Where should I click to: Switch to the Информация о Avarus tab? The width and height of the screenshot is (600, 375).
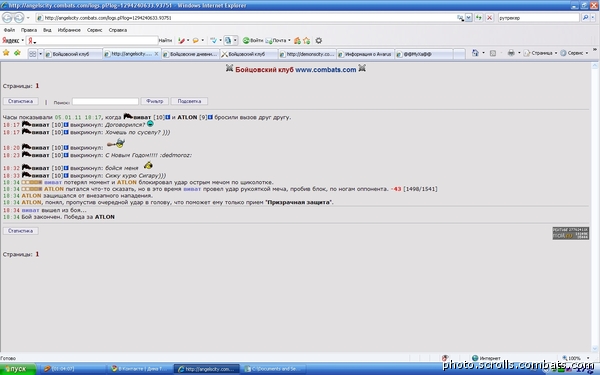[365, 54]
